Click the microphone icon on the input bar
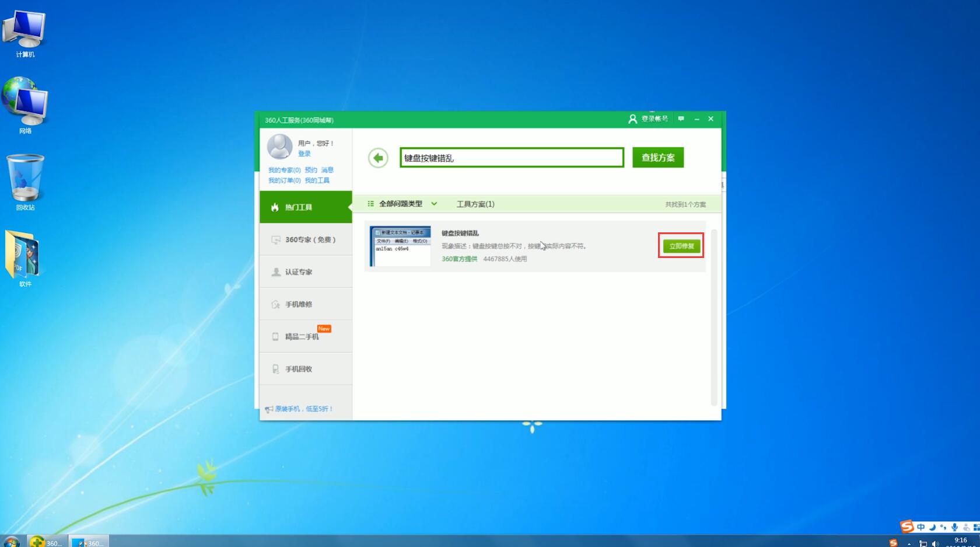The image size is (980, 547). tap(954, 527)
